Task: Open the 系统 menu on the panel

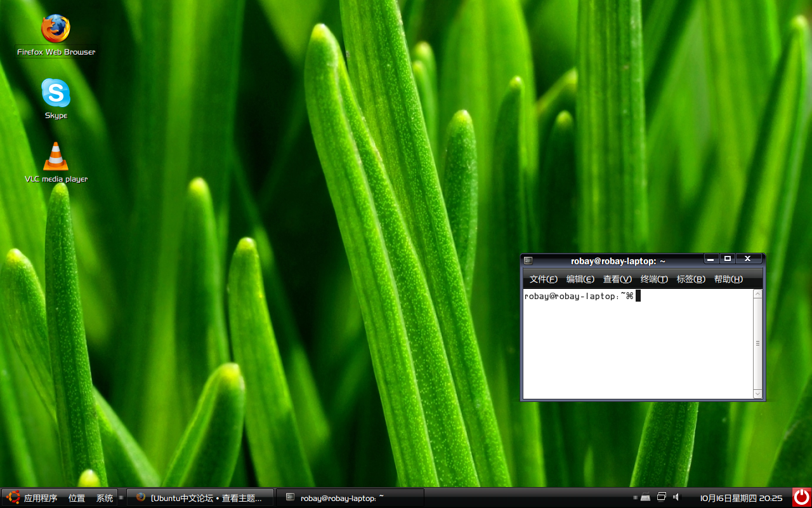Action: tap(105, 498)
